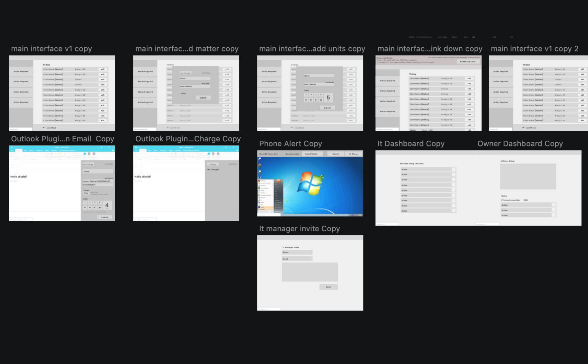This screenshot has height=364, width=588.
Task: Click Email field in IT Manager Invite
Action: click(297, 259)
